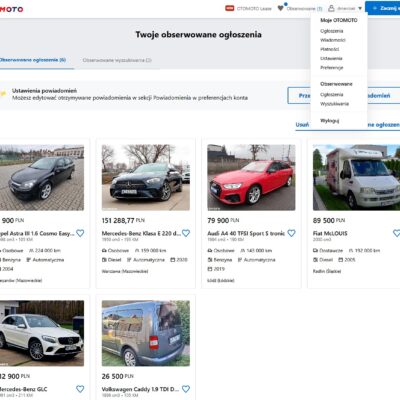Open the OTOMOTO Lease link

coord(254,9)
